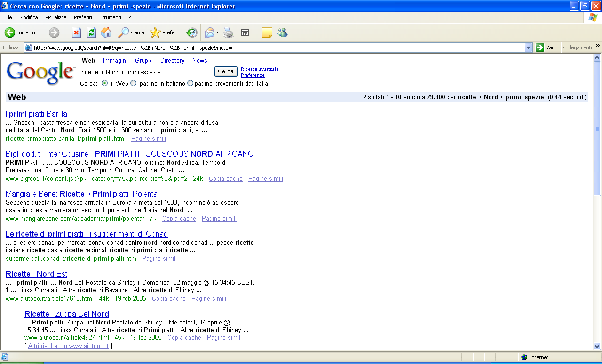
Task: Click the Indietro back arrow icon
Action: click(x=9, y=32)
